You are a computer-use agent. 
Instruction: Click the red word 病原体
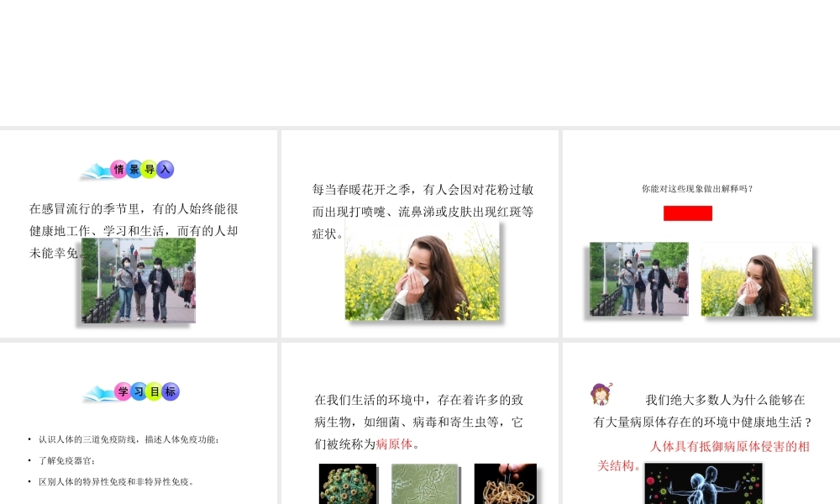pos(394,444)
